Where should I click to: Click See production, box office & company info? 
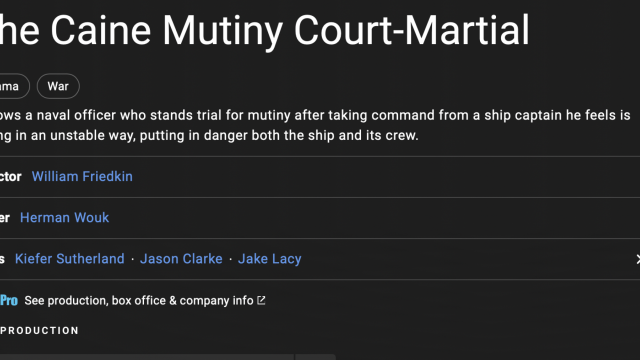tap(139, 300)
